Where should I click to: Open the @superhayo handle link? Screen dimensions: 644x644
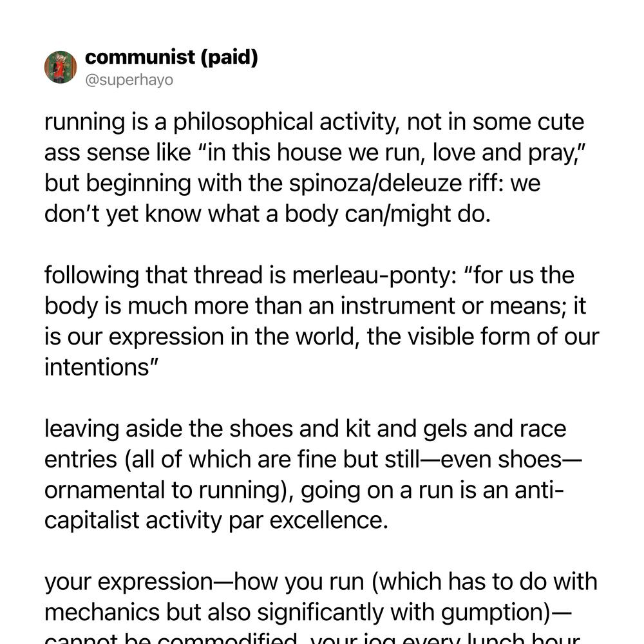129,80
